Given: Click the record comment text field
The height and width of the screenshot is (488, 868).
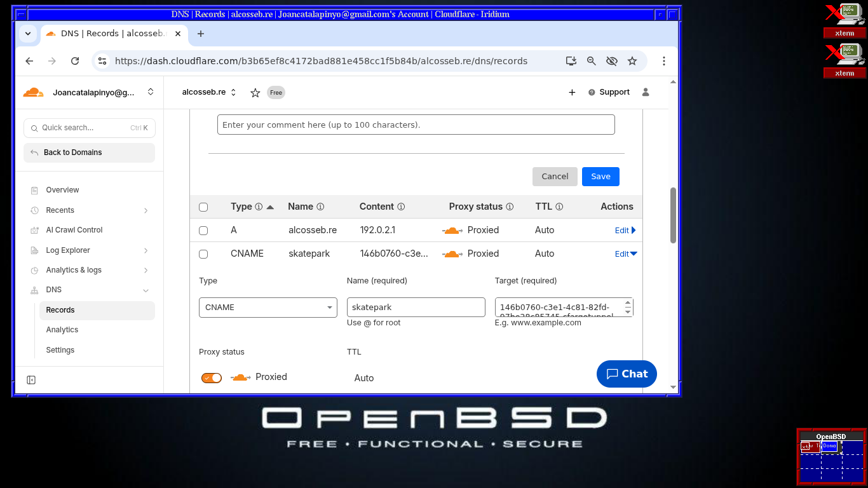Looking at the screenshot, I should point(416,125).
